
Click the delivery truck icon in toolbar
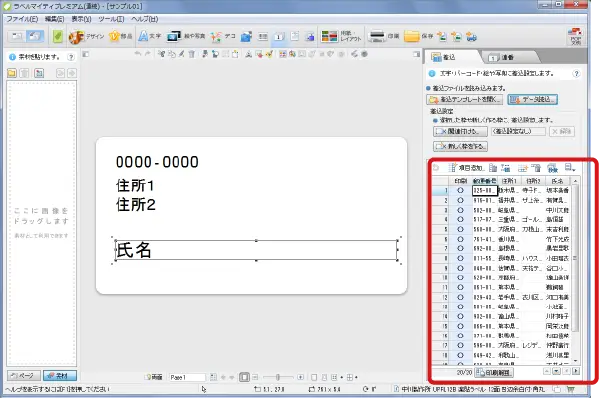tap(472, 37)
